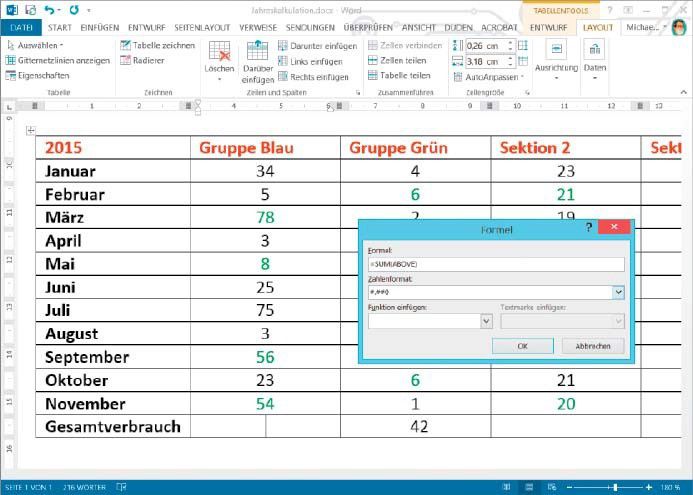Undo the last action
Viewport: 693px width, 495px height.
pyautogui.click(x=50, y=9)
